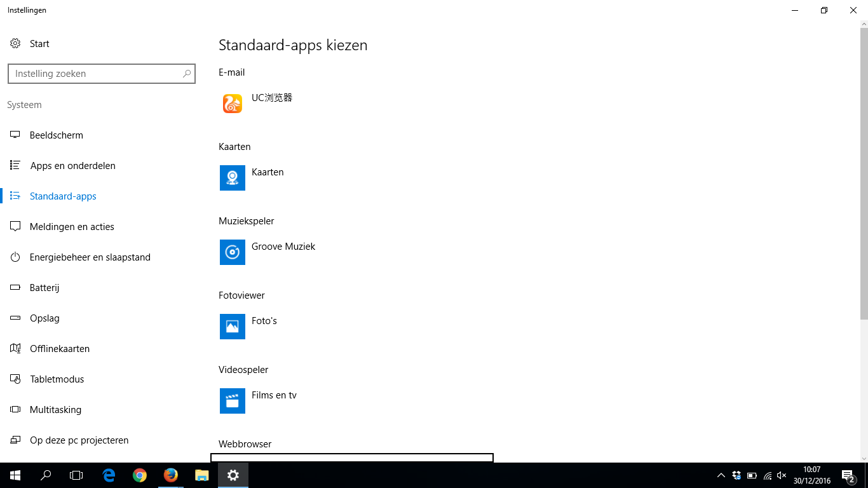
Task: Click the Multitasking icon
Action: tap(15, 410)
